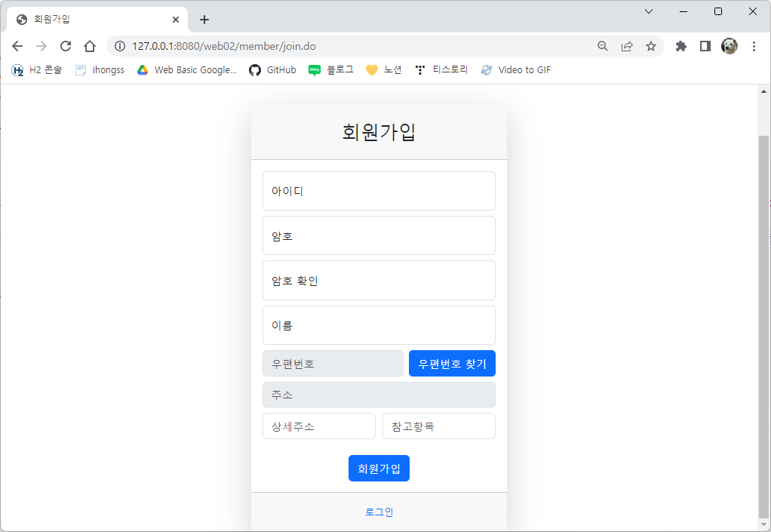Go back using browser back arrow
Image resolution: width=771 pixels, height=532 pixels.
coord(17,46)
